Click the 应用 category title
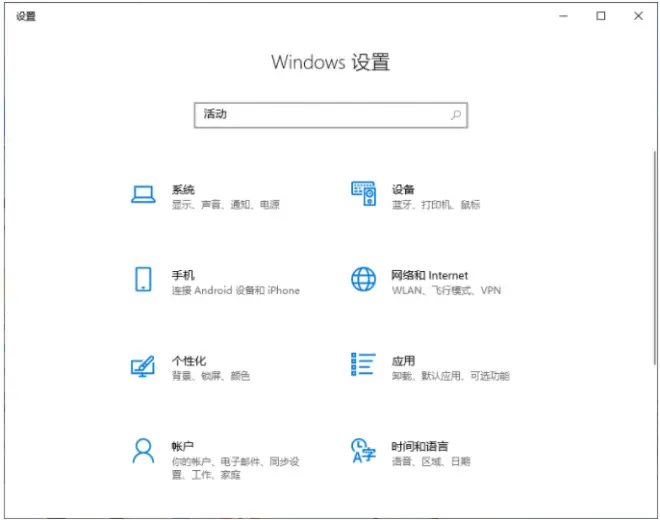The width and height of the screenshot is (660, 520). (x=403, y=361)
